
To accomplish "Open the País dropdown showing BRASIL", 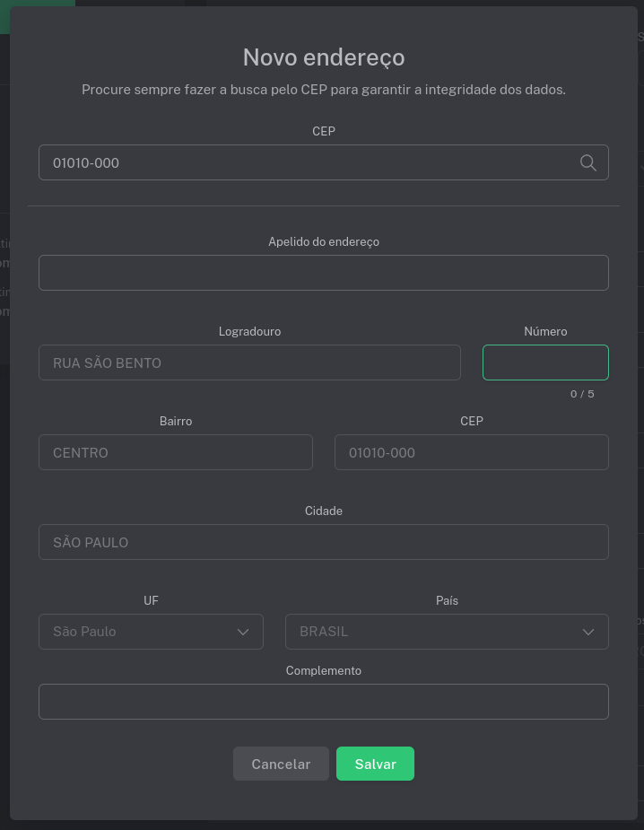I will (x=446, y=632).
